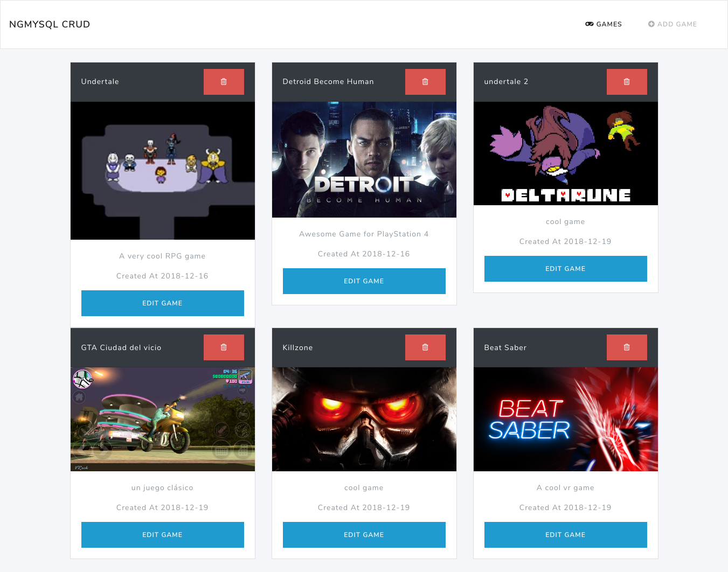The height and width of the screenshot is (572, 728).
Task: Select the 'Detroid Become Human' card title
Action: (328, 82)
